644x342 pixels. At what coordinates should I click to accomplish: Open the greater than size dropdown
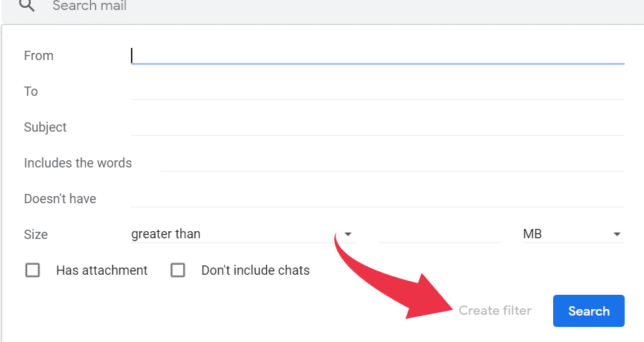[x=243, y=234]
